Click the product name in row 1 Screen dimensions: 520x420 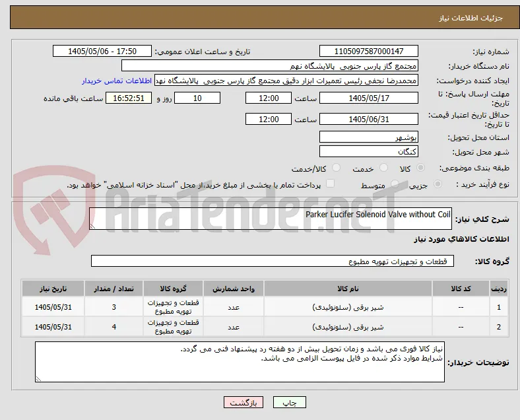point(348,307)
